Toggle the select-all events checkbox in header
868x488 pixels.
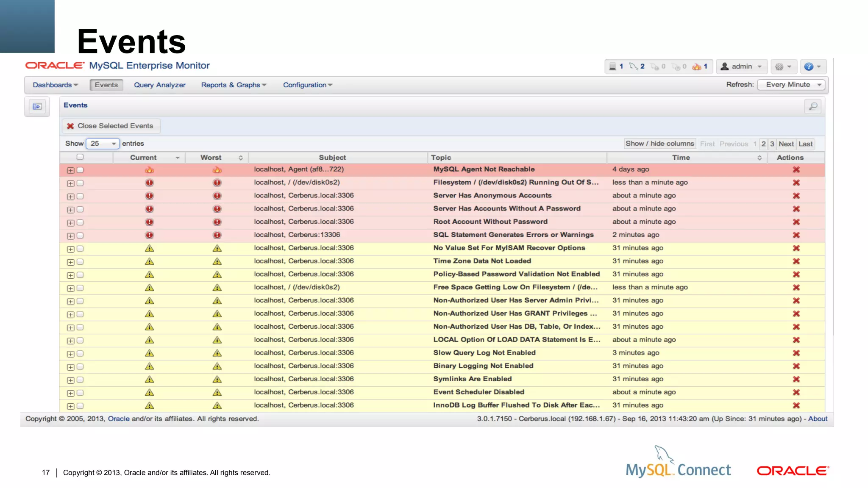[x=80, y=157]
